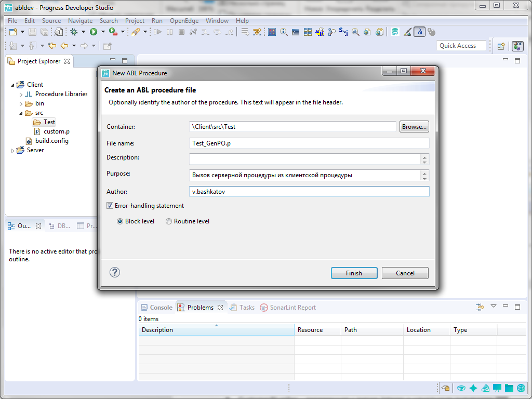This screenshot has width=532, height=399.
Task: Click the Description field scroll-down arrow
Action: point(424,162)
